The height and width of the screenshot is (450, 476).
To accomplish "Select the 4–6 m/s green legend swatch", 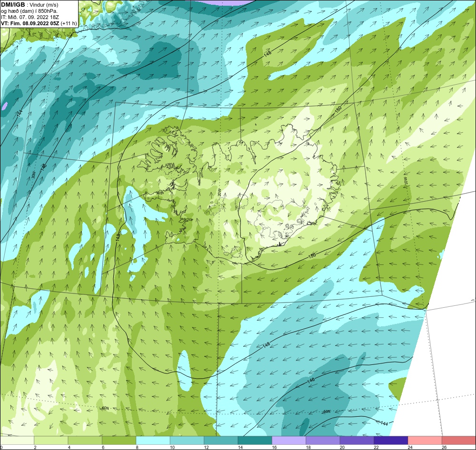I will point(85,440).
